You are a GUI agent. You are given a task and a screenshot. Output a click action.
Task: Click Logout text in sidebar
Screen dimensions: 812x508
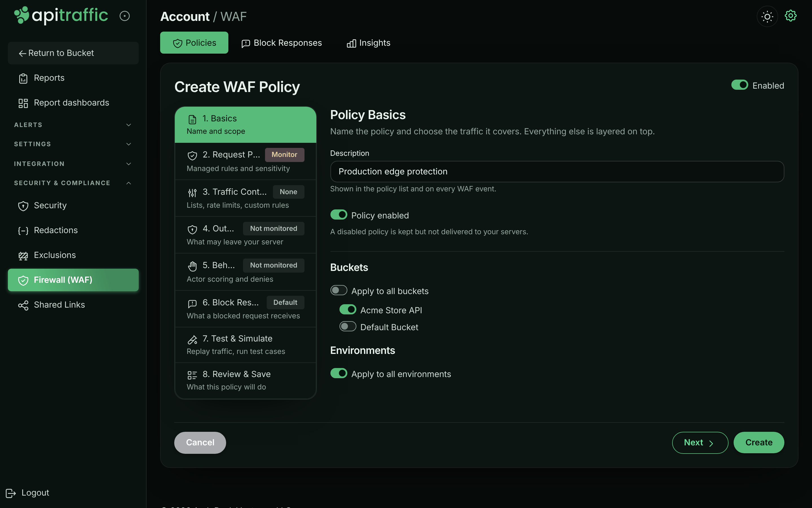pyautogui.click(x=35, y=492)
